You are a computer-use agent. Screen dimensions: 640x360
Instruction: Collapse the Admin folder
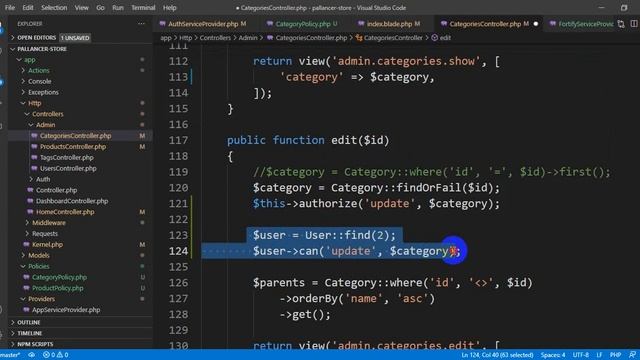click(x=45, y=125)
